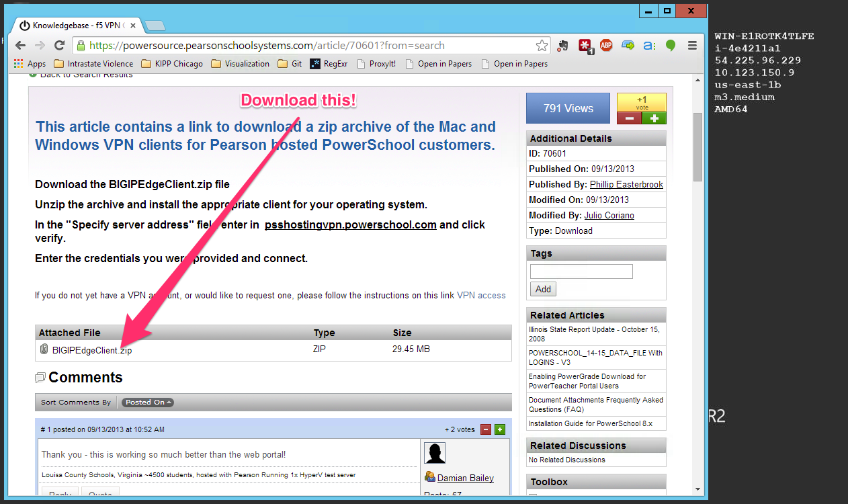Open the LastPass extension icon
This screenshot has height=504, width=848.
tap(585, 46)
